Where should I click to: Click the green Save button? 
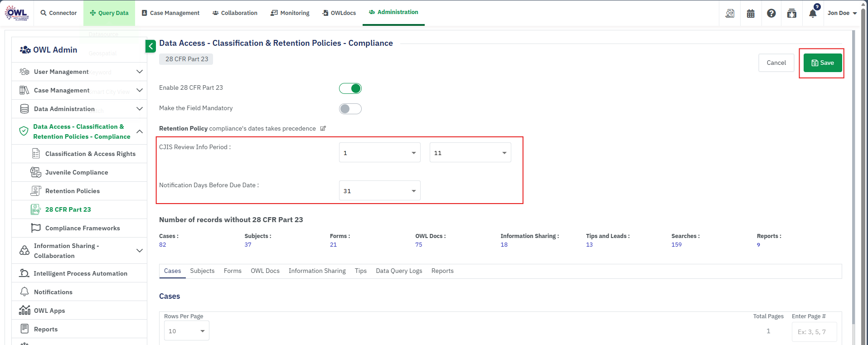pos(822,63)
